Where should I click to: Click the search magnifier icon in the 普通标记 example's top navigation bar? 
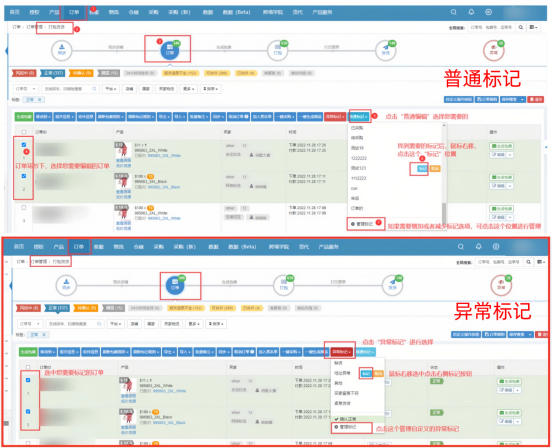[453, 12]
